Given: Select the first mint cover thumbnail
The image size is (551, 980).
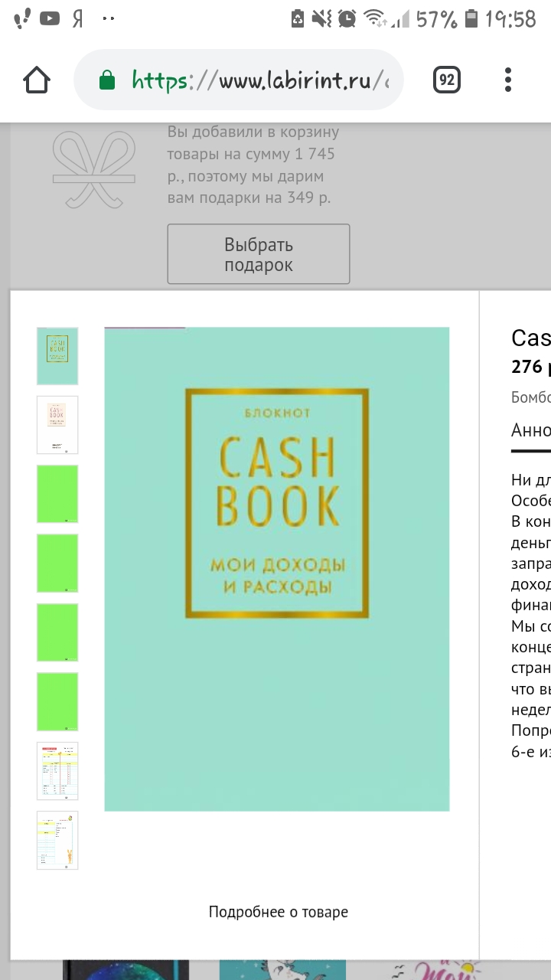Looking at the screenshot, I should pos(57,356).
